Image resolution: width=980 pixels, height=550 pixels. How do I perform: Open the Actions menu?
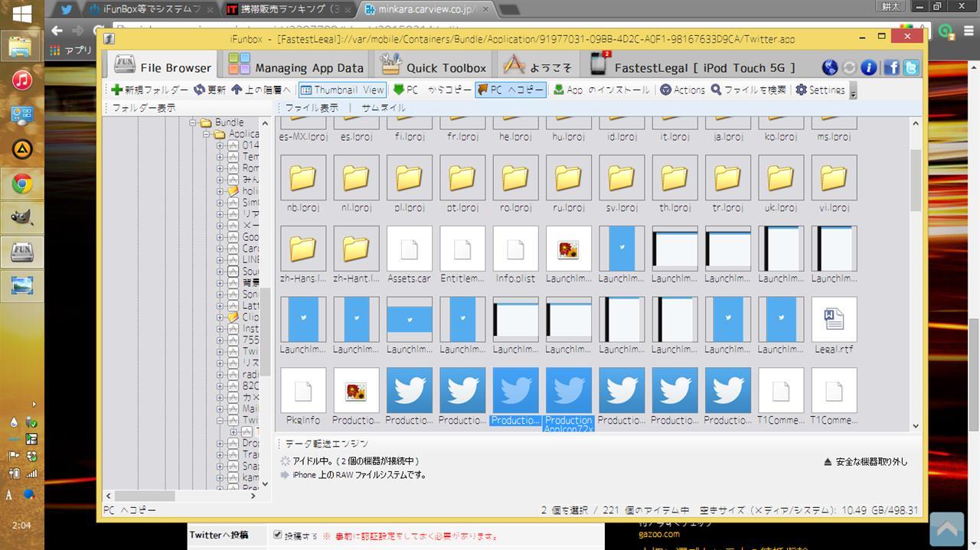pos(683,89)
